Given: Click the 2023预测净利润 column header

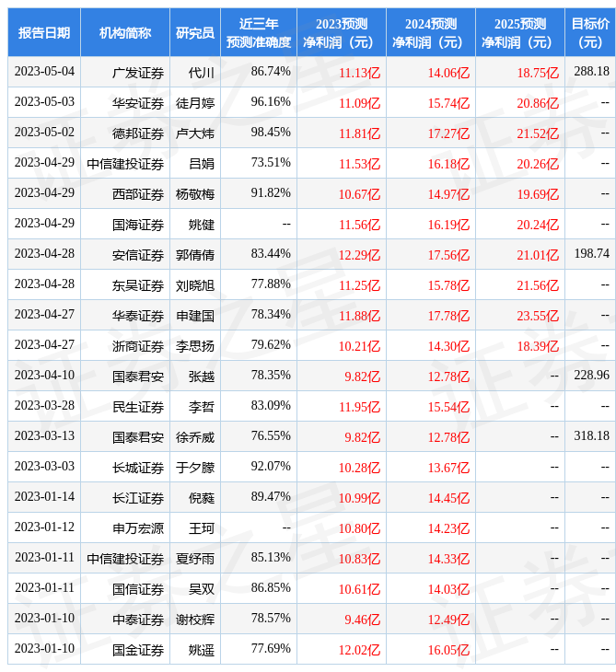Looking at the screenshot, I should (x=342, y=32).
